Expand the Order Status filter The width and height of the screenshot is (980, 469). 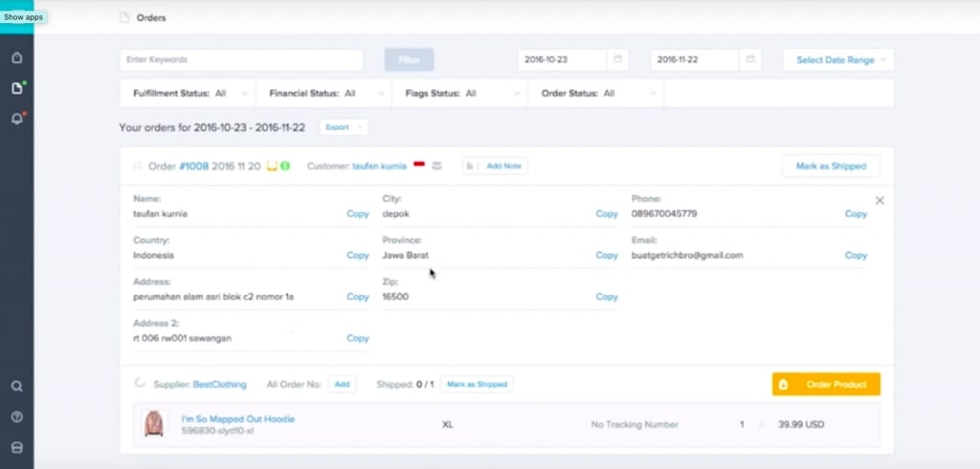pos(595,94)
